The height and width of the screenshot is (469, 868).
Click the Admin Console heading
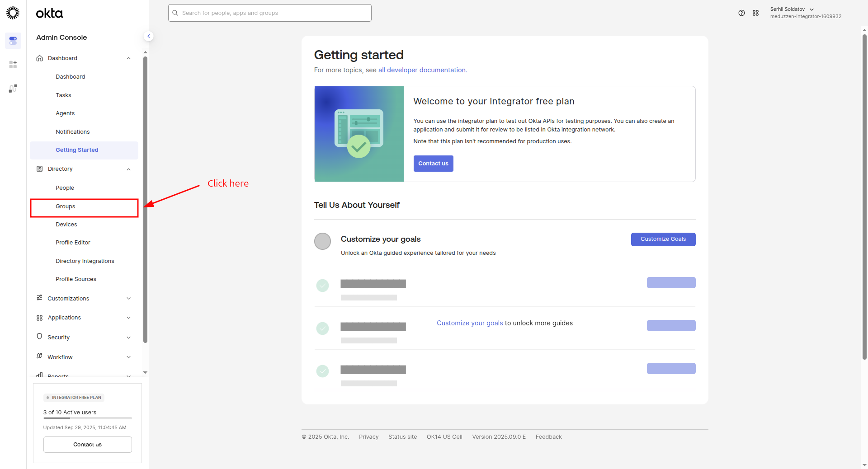coord(61,38)
